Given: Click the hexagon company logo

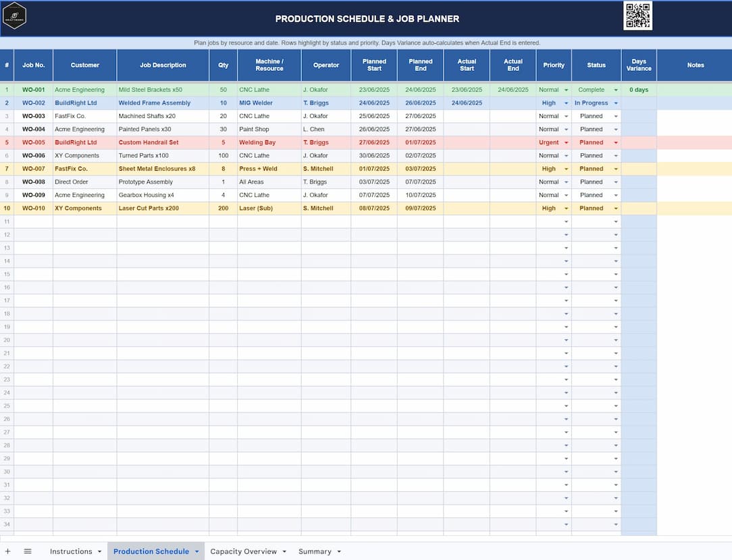Looking at the screenshot, I should pos(14,16).
